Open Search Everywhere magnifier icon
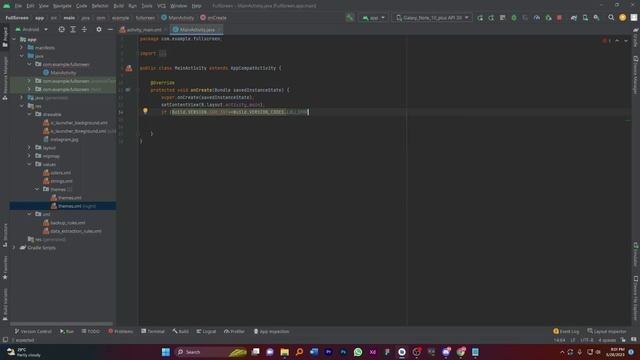This screenshot has height=360, width=640. point(611,18)
